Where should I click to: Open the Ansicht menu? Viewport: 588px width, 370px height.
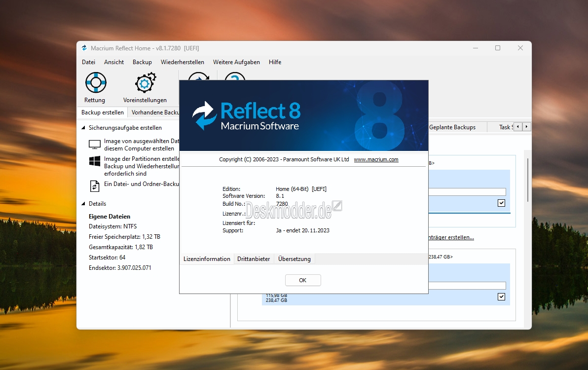click(114, 62)
